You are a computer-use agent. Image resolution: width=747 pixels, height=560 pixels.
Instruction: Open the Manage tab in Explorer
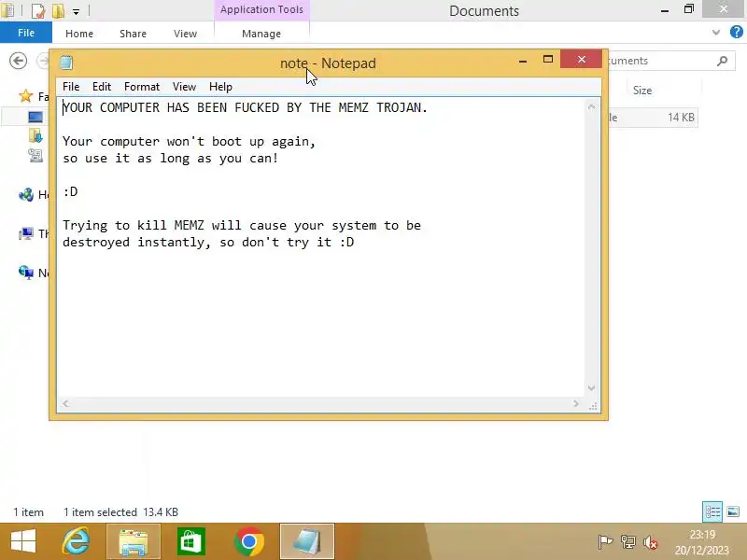(261, 34)
